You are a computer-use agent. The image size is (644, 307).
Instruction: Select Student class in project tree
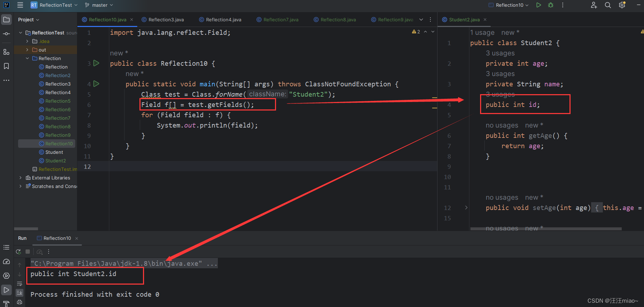(x=54, y=152)
